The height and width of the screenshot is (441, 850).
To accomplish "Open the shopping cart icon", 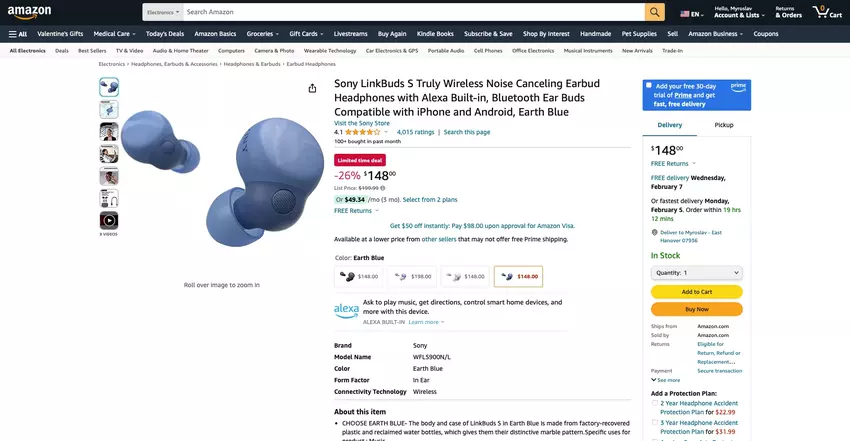I will 827,12.
